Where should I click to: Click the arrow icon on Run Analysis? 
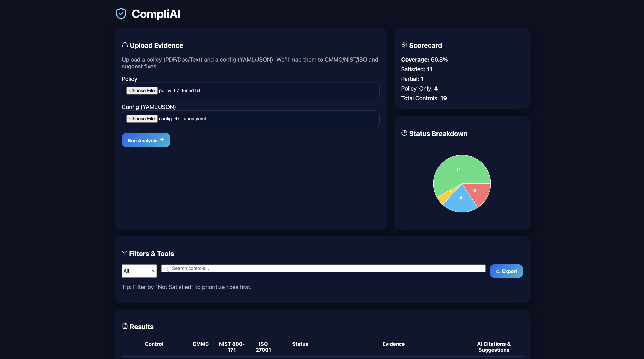[162, 140]
